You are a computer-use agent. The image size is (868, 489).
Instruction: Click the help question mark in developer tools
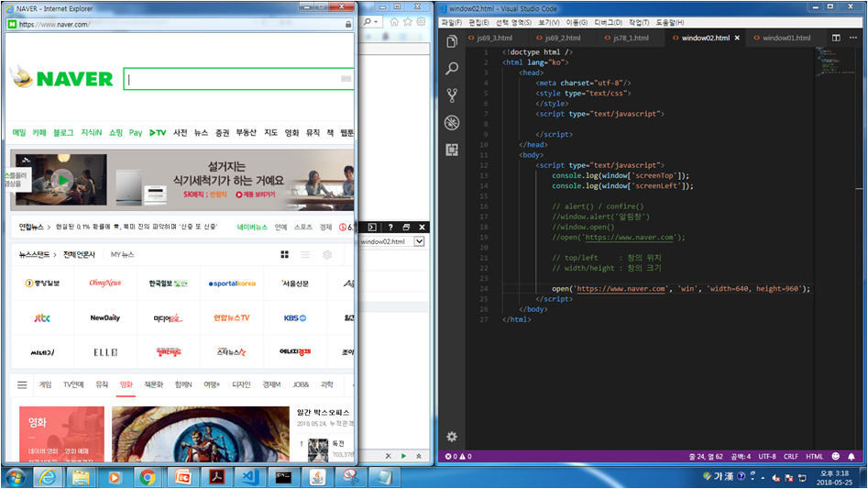[390, 227]
